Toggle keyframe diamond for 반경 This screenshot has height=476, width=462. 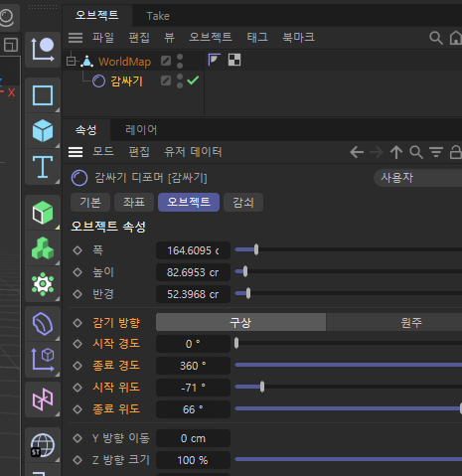[77, 294]
